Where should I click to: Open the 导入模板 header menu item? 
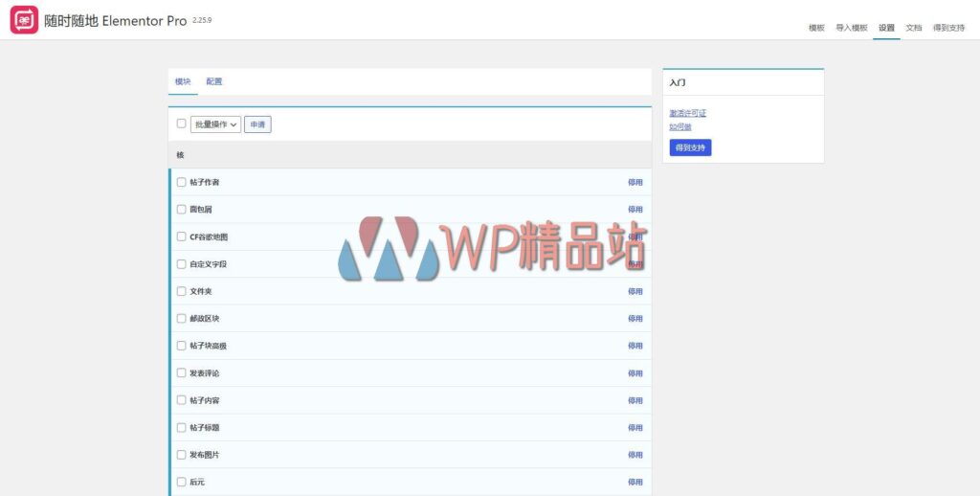click(851, 28)
